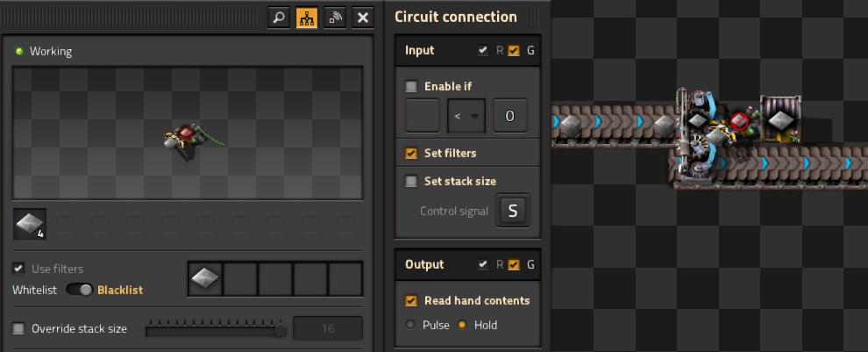
Task: Click the stack size value field showing 16
Action: [x=328, y=328]
